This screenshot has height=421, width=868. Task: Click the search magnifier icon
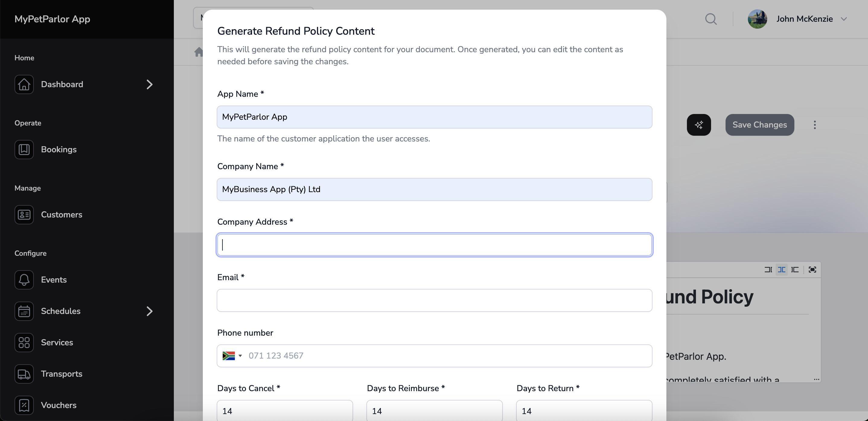click(x=711, y=19)
